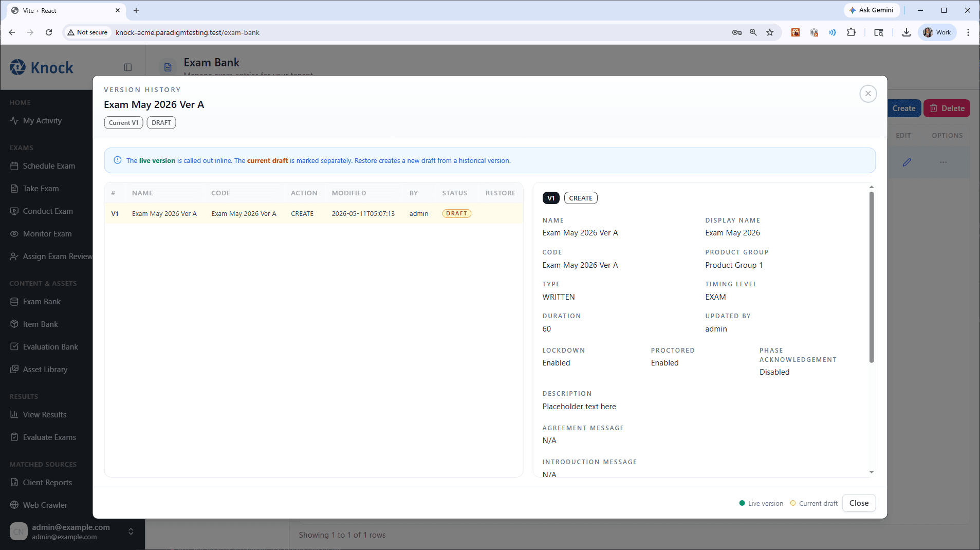This screenshot has width=980, height=550.
Task: Click the zoom magnifier icon in address bar
Action: pos(753,32)
